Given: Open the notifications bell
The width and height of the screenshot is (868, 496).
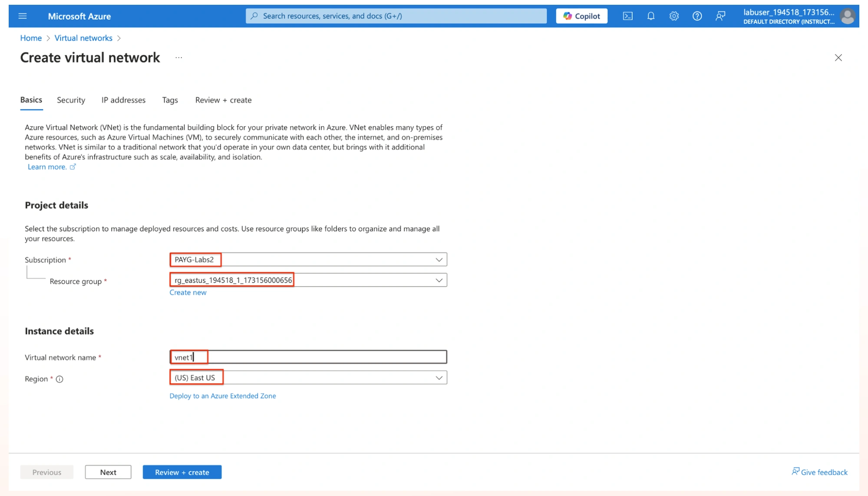Looking at the screenshot, I should [650, 16].
